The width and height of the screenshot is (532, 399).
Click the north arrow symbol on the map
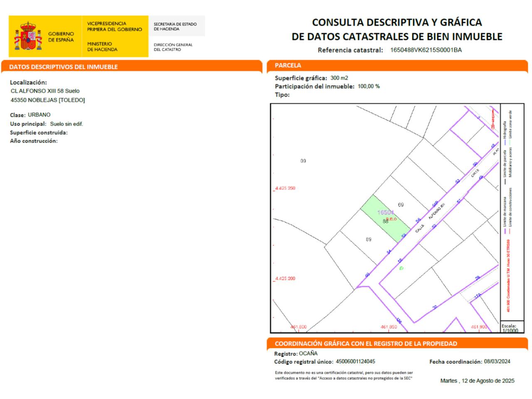[493, 118]
